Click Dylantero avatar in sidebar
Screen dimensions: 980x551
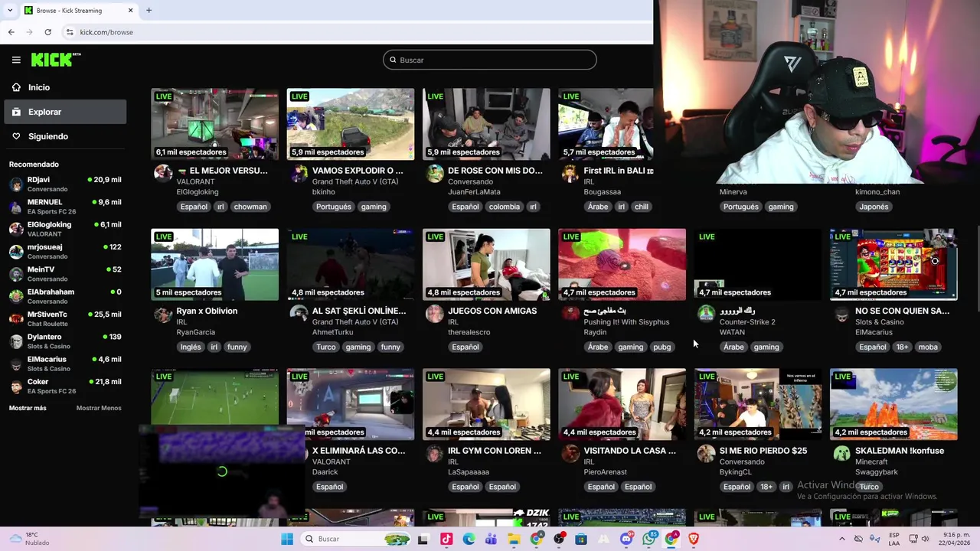pos(16,341)
